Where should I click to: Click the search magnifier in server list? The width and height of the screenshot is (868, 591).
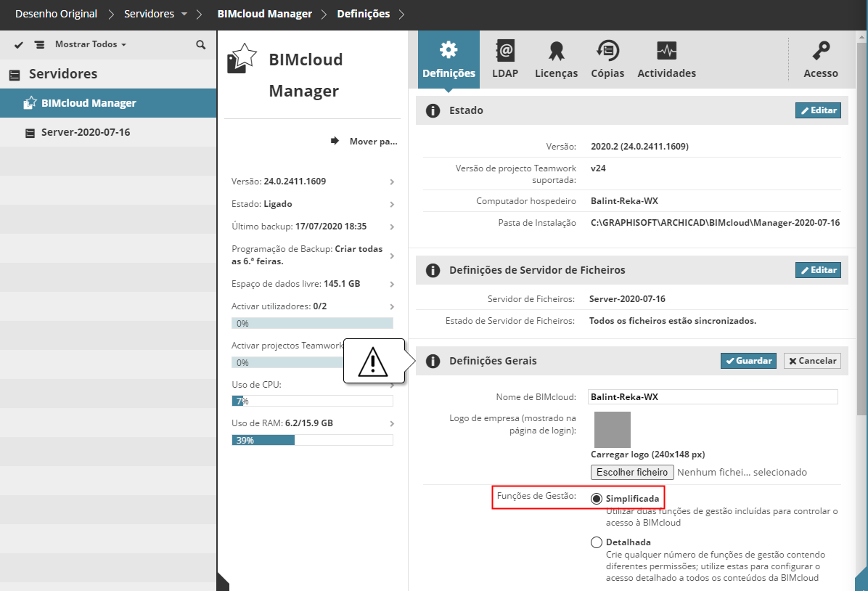(x=200, y=44)
